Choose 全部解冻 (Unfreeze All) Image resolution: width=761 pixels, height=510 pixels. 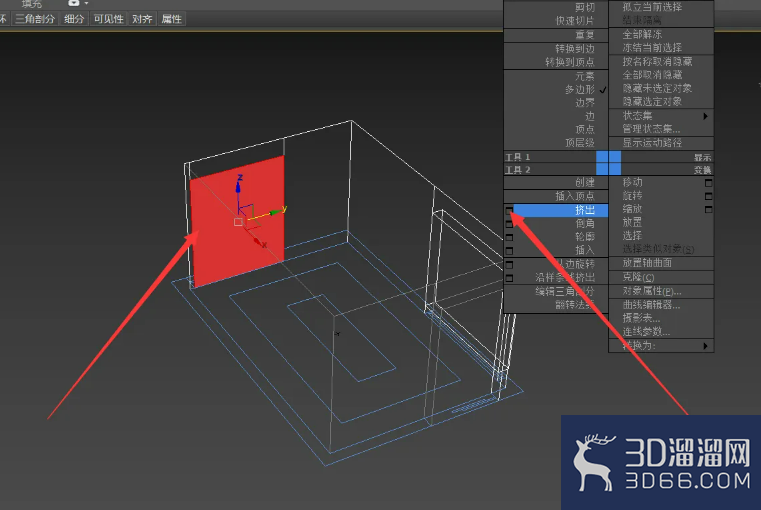643,34
